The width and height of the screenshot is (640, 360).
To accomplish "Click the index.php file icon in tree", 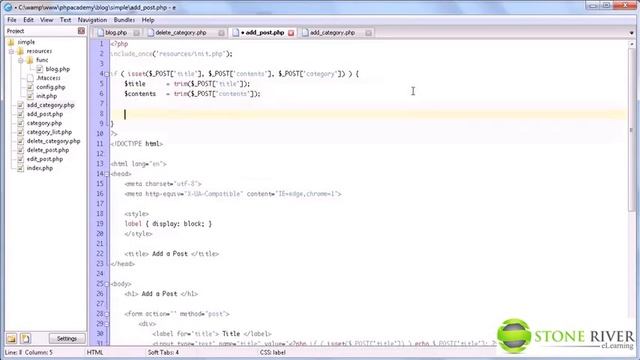I will click(20, 168).
